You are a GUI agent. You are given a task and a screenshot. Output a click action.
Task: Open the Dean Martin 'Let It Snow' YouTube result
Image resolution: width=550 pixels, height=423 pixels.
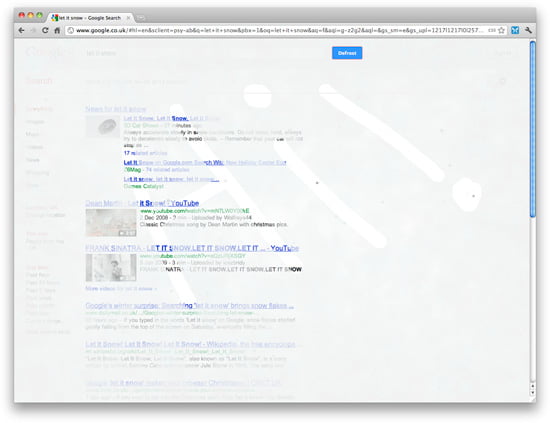(142, 203)
